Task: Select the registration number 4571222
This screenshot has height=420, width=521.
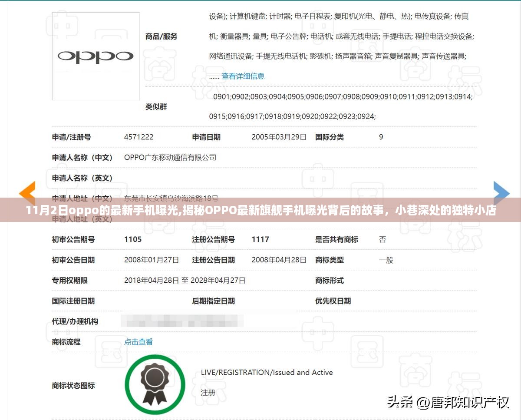Action: [138, 137]
